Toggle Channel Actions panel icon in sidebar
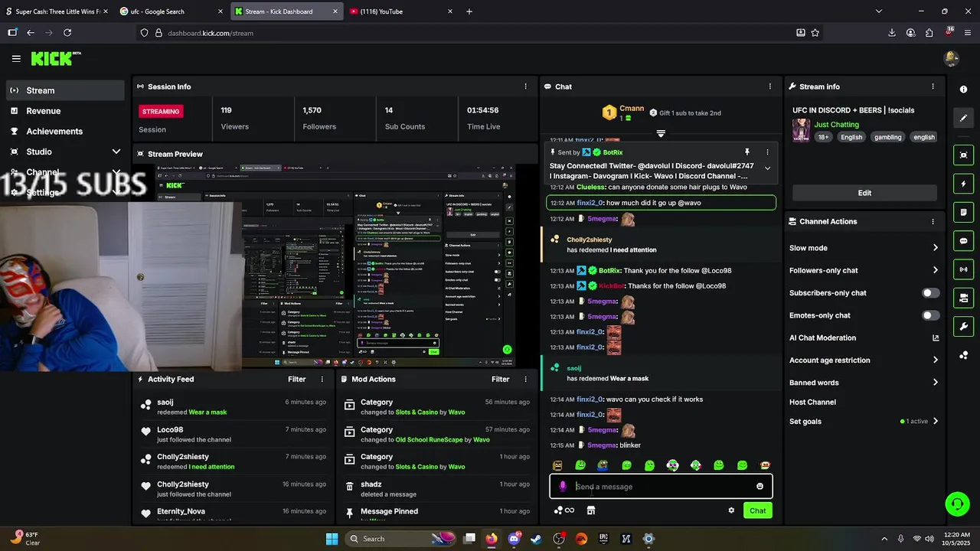This screenshot has width=980, height=551. pos(963,298)
